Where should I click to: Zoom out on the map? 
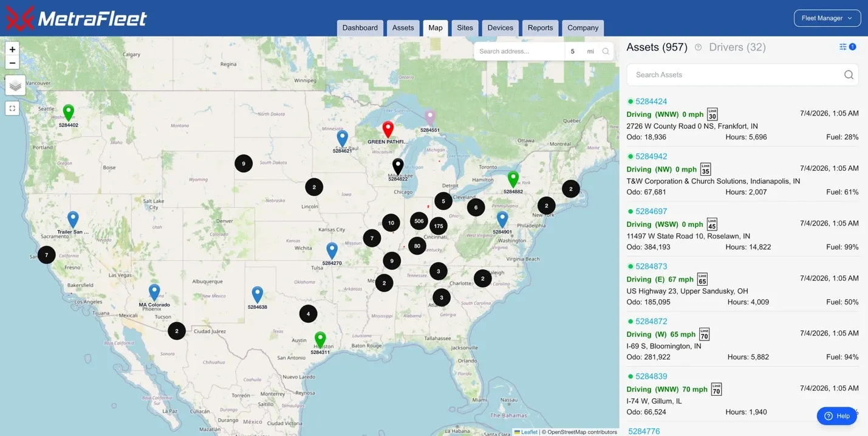pos(12,63)
